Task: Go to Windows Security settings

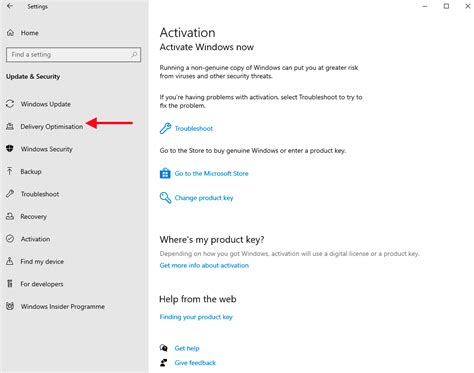Action: 46,149
